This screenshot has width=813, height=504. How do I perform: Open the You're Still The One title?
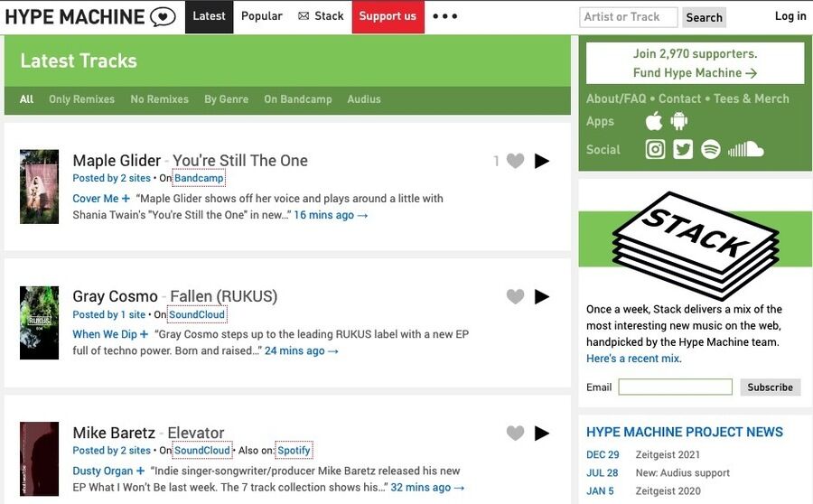coord(240,161)
